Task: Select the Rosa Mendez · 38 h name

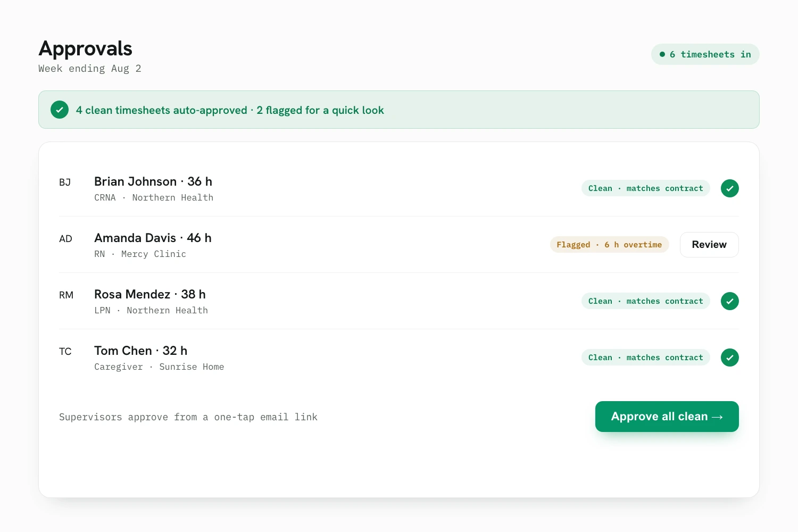Action: tap(150, 294)
